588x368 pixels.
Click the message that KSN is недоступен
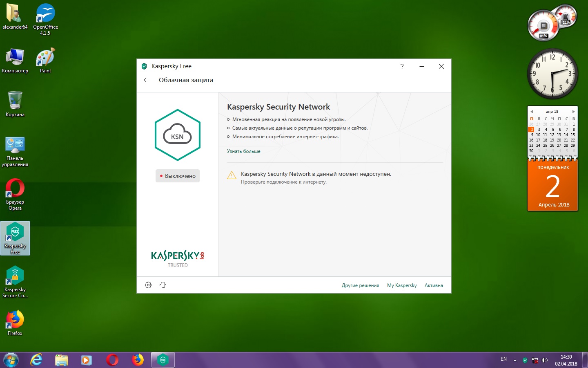(316, 174)
